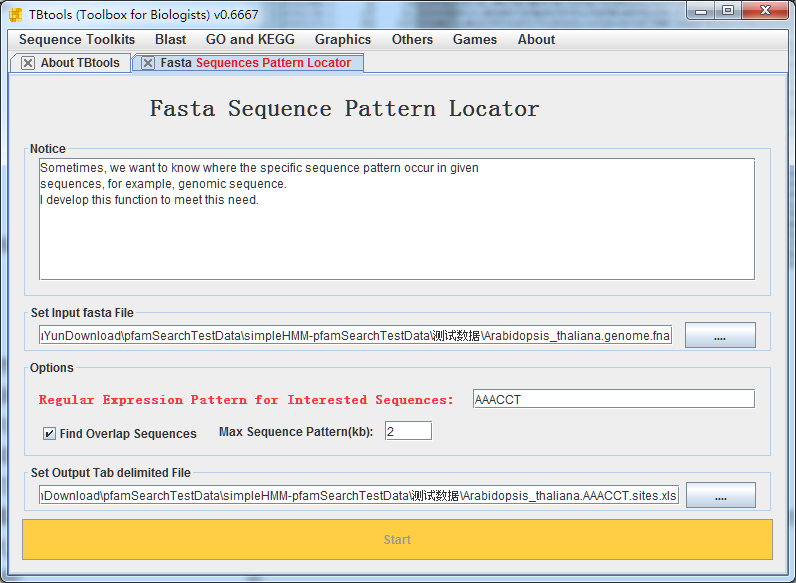796x583 pixels.
Task: Browse for the input fasta file
Action: tap(720, 335)
